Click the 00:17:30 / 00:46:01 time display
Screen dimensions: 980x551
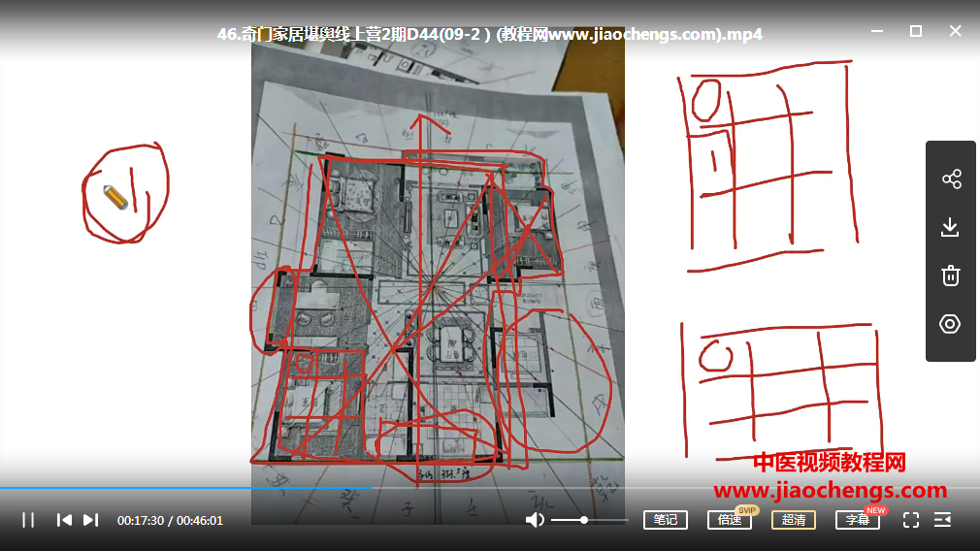[x=170, y=520]
